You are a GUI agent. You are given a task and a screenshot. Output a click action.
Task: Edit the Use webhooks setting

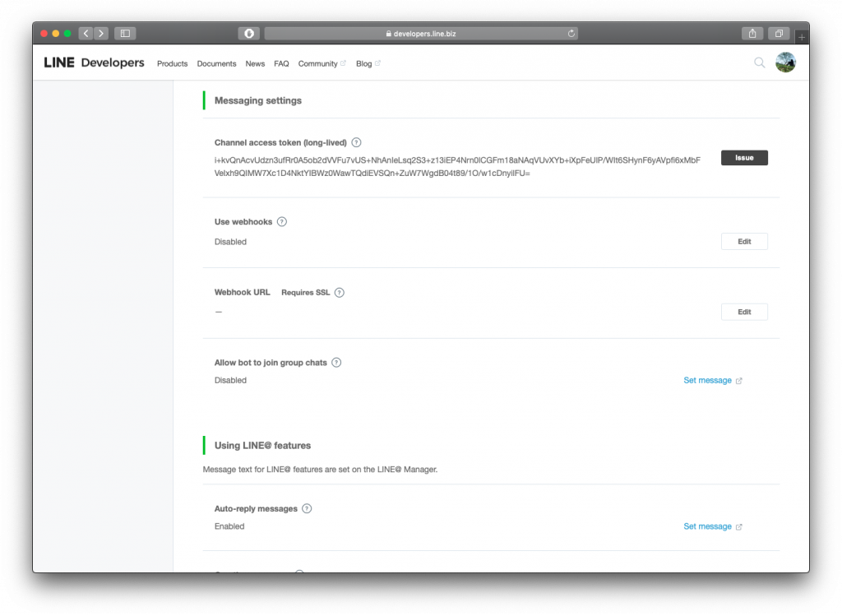[x=744, y=242]
